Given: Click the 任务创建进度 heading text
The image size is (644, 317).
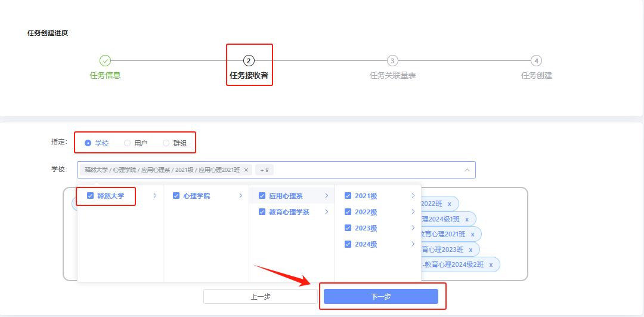Looking at the screenshot, I should [48, 33].
